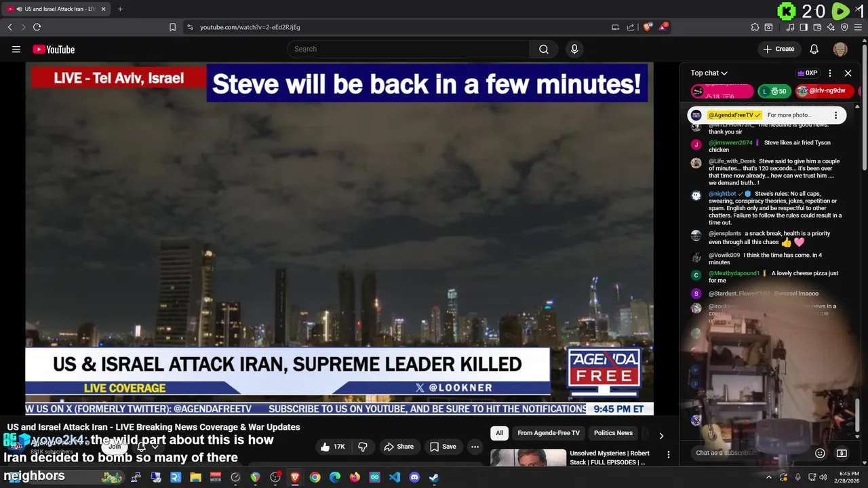Open the account avatar menu

(x=840, y=49)
